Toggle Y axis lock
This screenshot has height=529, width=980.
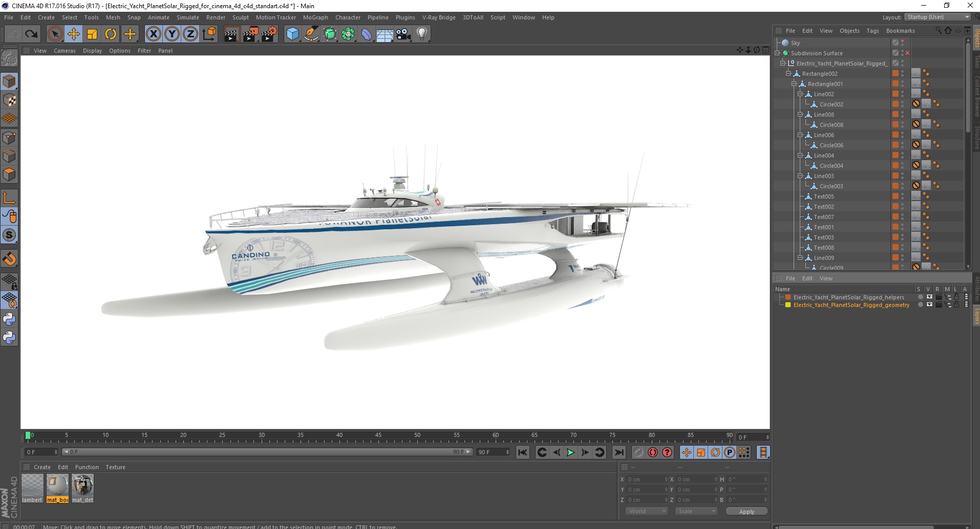click(172, 34)
